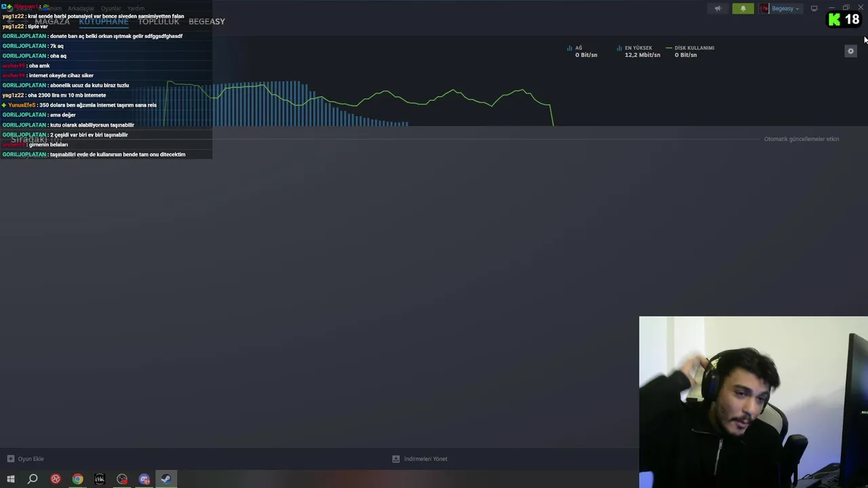
Task: Click the EN YÜKSEK peak label
Action: (638, 48)
